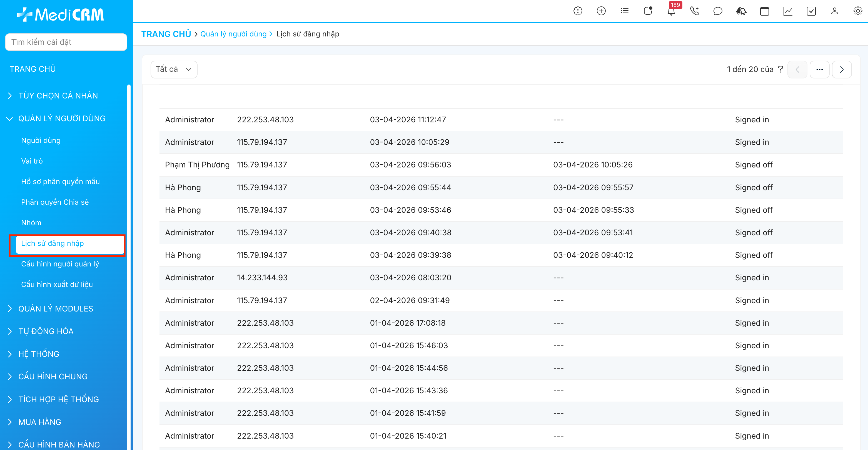Open the 'Tất cả' filter dropdown
This screenshot has height=450, width=868.
(x=174, y=69)
